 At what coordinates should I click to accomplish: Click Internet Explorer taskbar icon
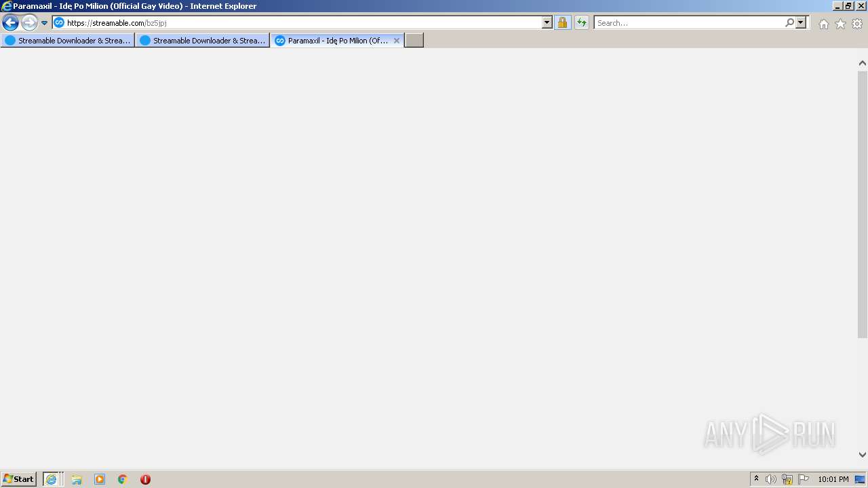click(52, 479)
